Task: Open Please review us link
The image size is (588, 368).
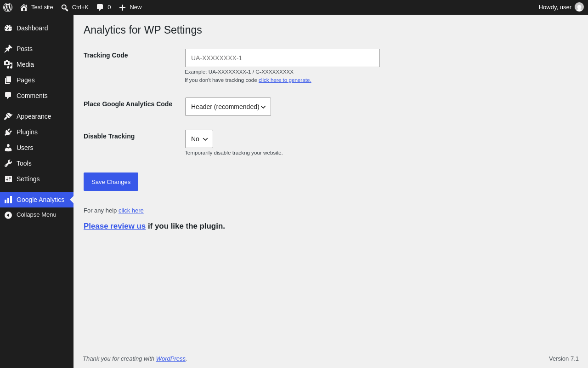Action: 114,226
